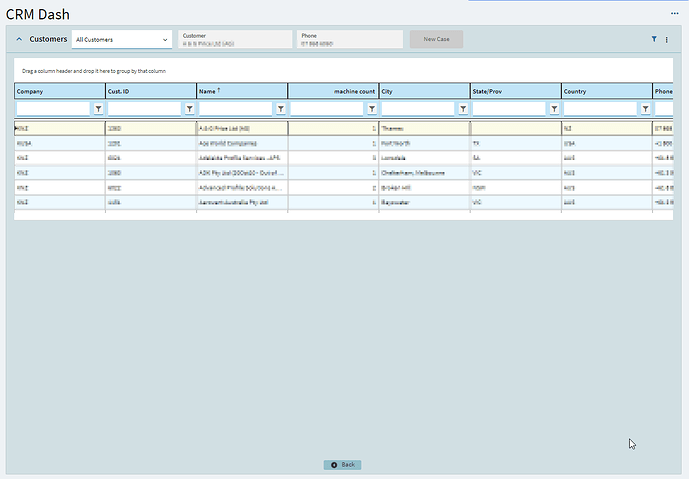Open the Cust. ID column filter funnel

tap(189, 109)
